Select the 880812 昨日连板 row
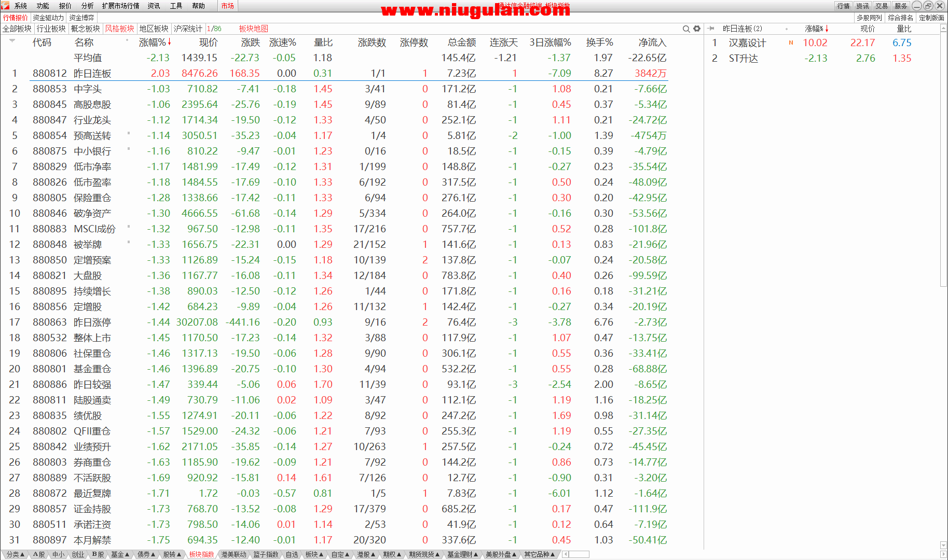 coord(334,73)
